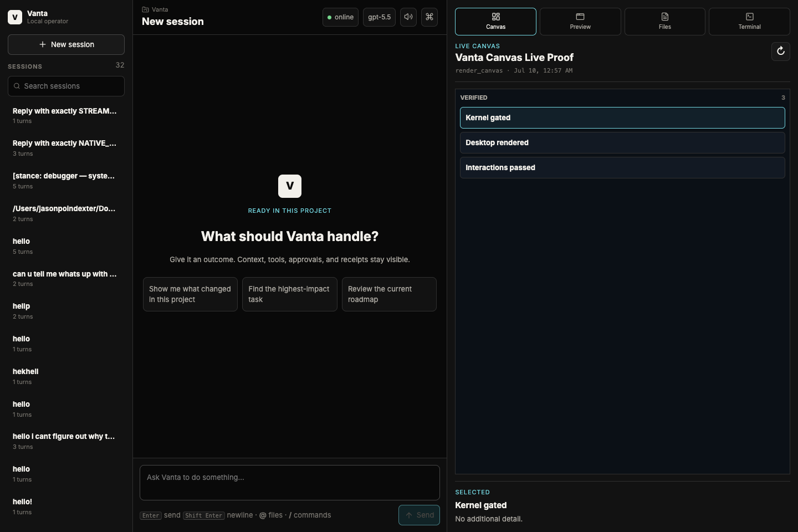Click the Vanta logo icon in sidebar header
The height and width of the screenshot is (532, 798).
[x=15, y=17]
